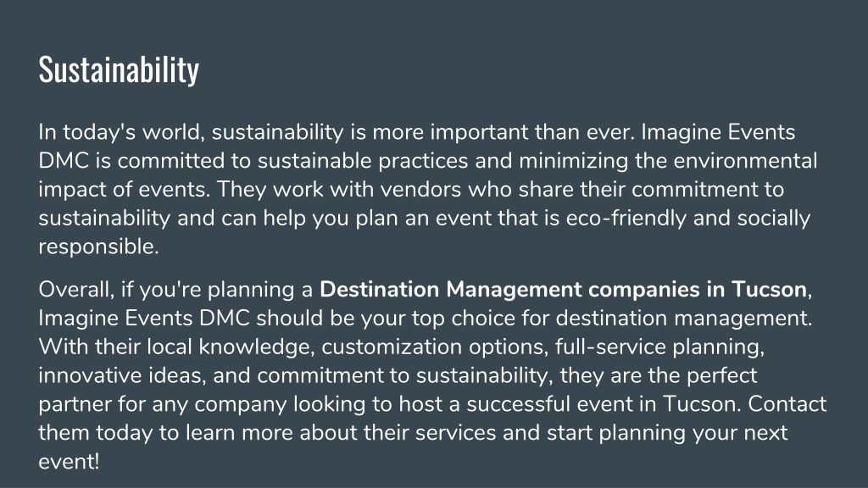
Task: Click the phrase "customization options"
Action: tap(435, 347)
